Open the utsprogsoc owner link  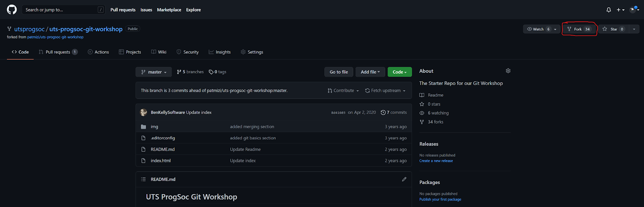[x=29, y=29]
